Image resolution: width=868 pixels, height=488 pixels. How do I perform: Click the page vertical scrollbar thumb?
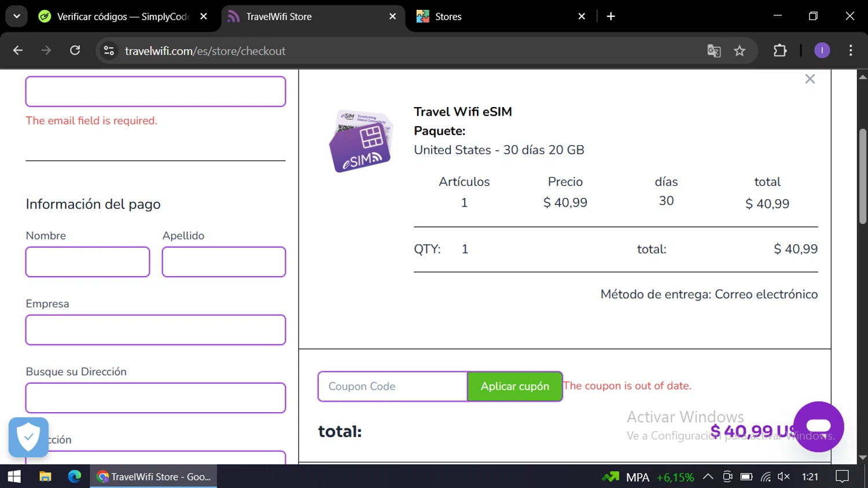point(863,177)
